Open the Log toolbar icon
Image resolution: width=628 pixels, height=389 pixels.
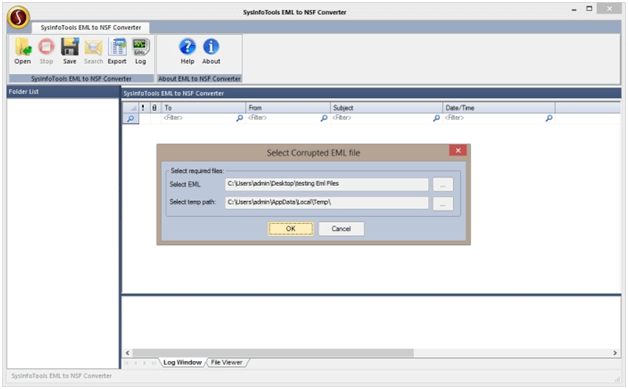point(141,51)
